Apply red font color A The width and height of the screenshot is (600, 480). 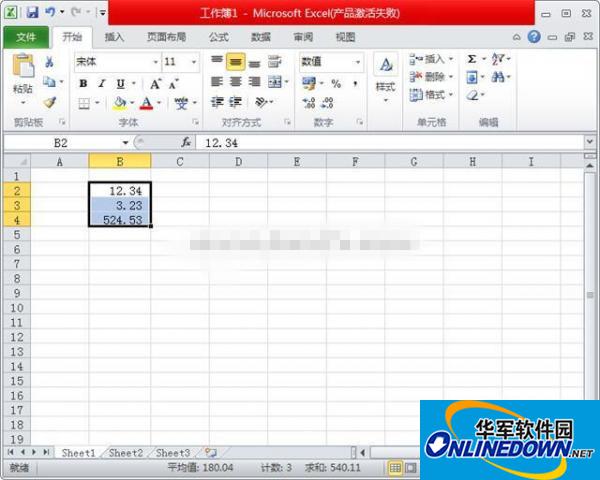tap(147, 103)
